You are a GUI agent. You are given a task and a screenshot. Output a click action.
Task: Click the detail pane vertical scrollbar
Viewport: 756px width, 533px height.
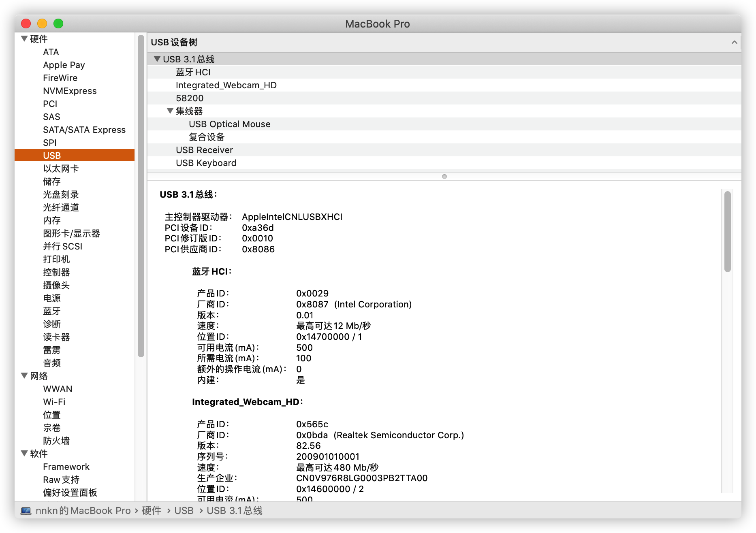728,231
